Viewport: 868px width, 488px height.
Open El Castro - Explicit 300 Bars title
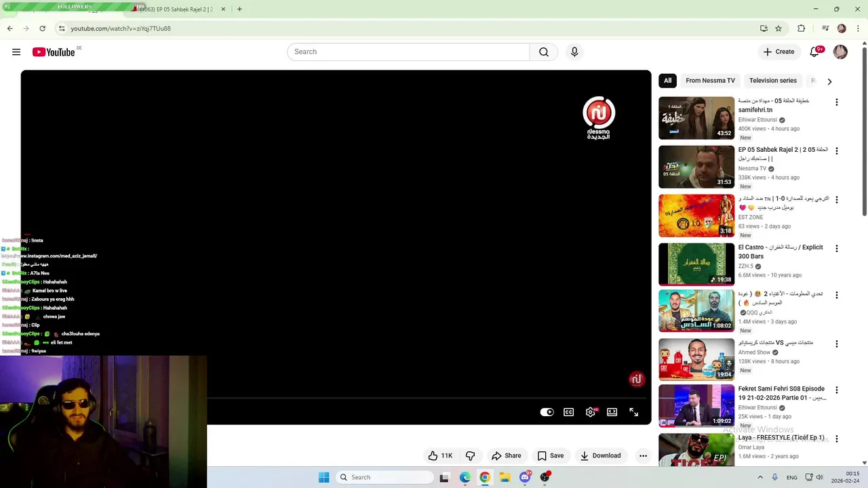(781, 252)
